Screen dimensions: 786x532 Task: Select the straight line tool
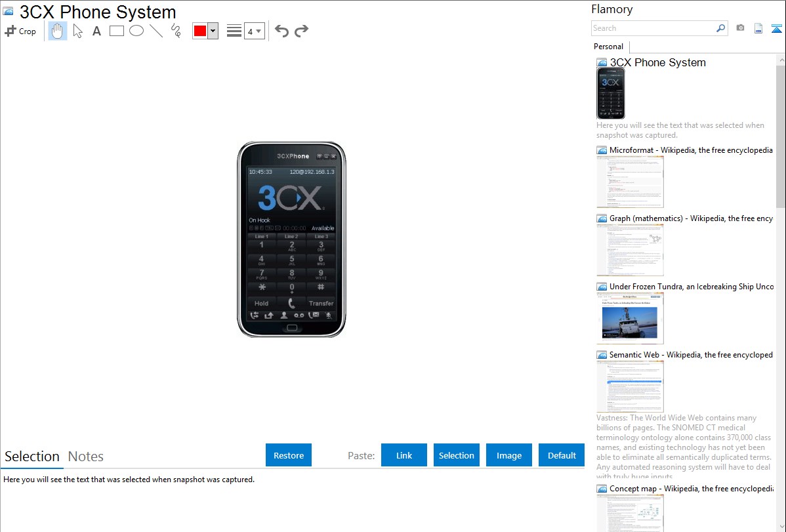click(156, 31)
